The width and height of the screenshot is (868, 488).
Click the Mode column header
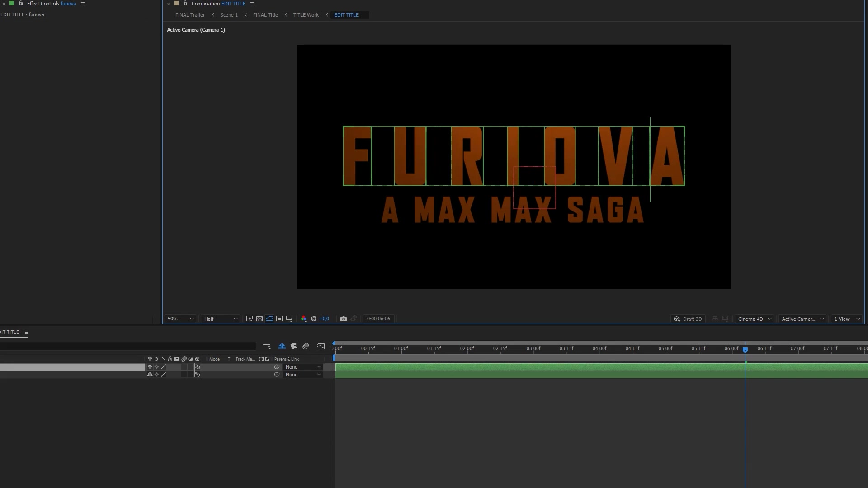[x=214, y=360]
